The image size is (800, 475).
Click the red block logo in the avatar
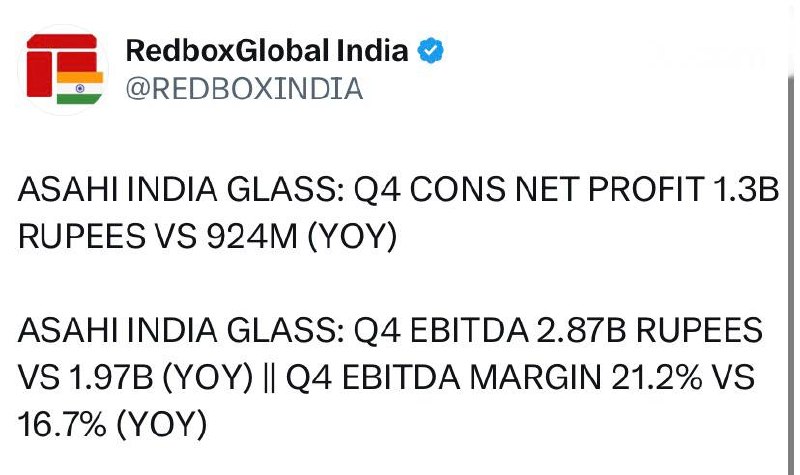[x=61, y=65]
